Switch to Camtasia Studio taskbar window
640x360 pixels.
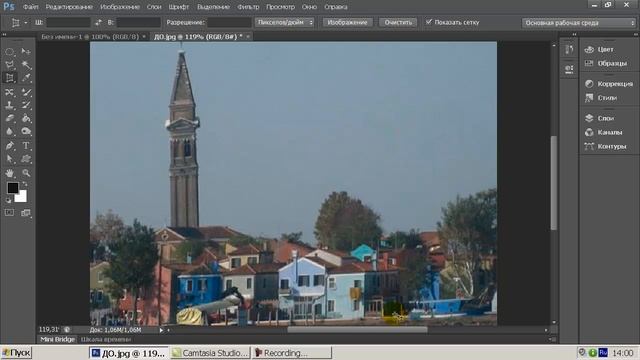(x=210, y=353)
